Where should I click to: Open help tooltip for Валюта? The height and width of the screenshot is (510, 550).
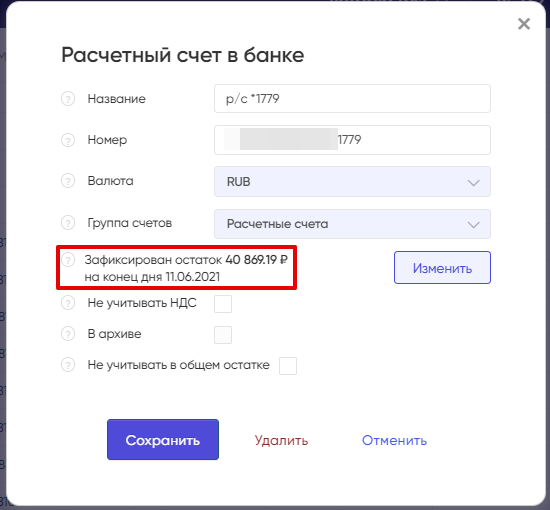coord(68,181)
